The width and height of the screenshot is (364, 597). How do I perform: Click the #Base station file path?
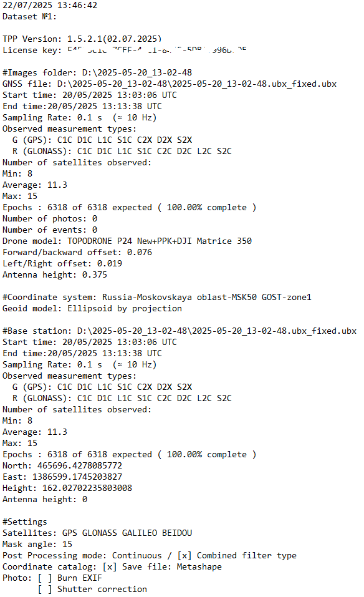[217, 331]
